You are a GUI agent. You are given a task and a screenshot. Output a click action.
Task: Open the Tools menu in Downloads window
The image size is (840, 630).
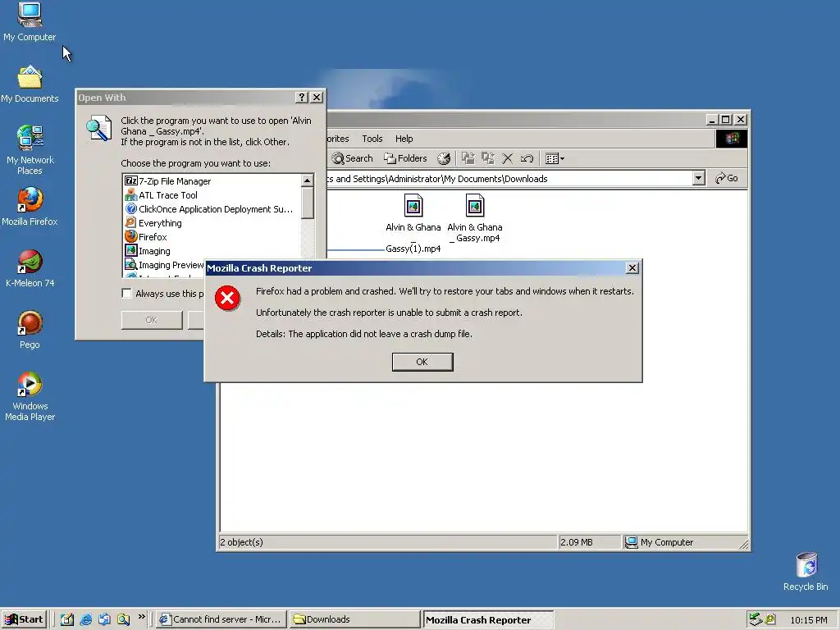(372, 139)
